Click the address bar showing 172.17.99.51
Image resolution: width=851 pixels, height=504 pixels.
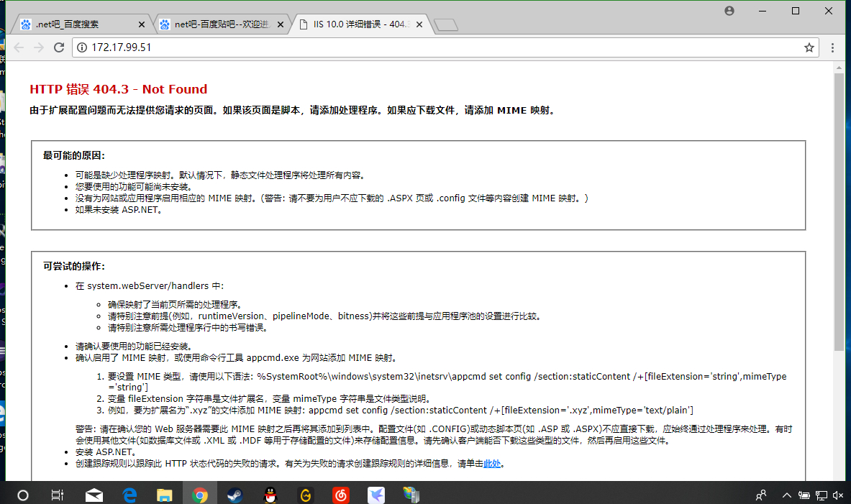[445, 47]
